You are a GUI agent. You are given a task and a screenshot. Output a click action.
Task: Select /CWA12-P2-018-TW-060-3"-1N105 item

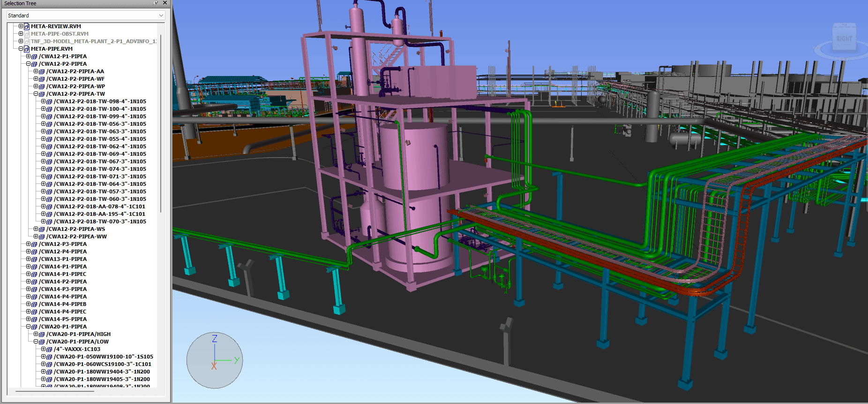pos(100,199)
